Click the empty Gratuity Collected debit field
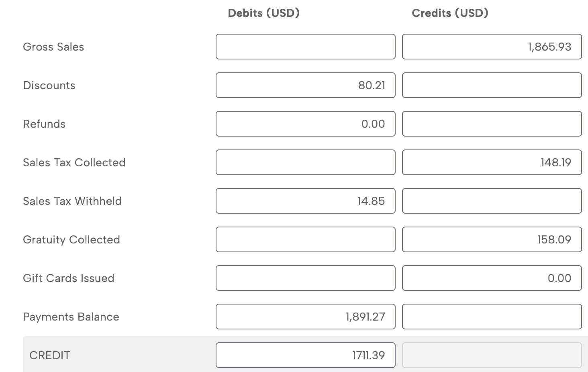 pos(305,239)
